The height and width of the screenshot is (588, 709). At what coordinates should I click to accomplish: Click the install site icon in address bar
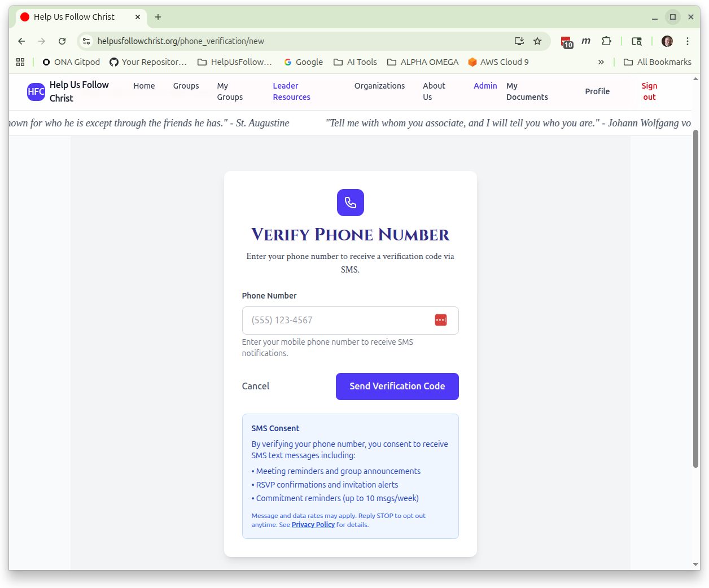pyautogui.click(x=519, y=41)
